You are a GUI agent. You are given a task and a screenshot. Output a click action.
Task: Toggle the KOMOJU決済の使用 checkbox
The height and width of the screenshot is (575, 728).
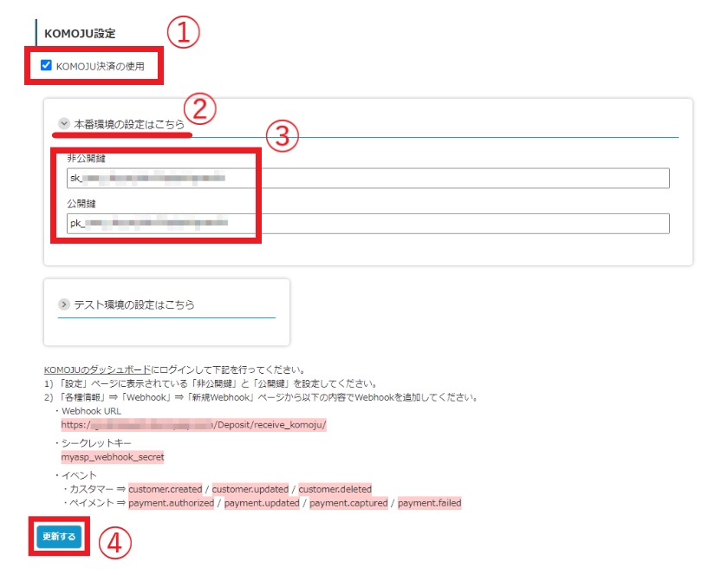click(x=47, y=65)
